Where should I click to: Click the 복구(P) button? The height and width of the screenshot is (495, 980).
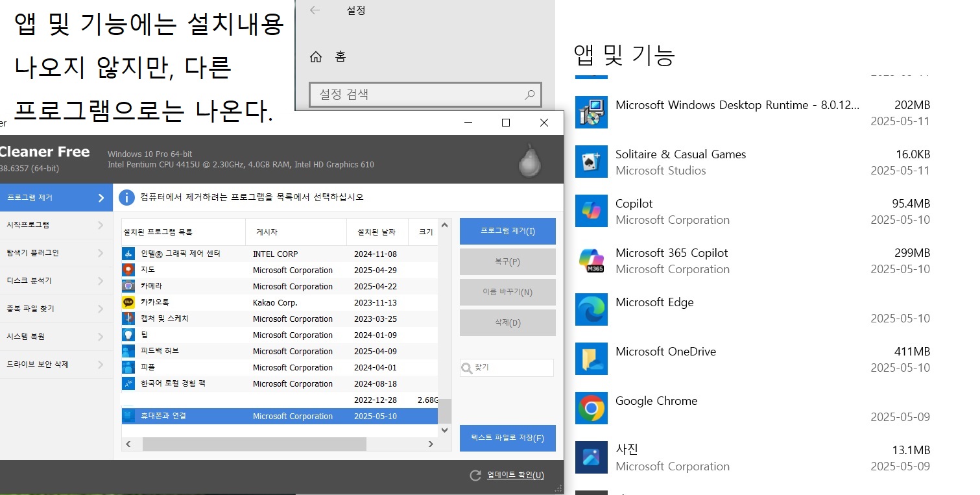(x=508, y=262)
